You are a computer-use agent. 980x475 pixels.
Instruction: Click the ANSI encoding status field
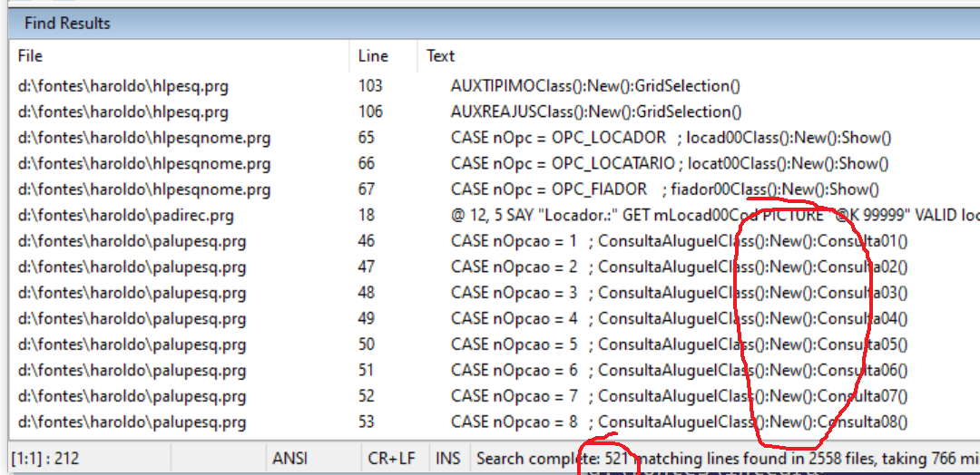click(x=289, y=459)
